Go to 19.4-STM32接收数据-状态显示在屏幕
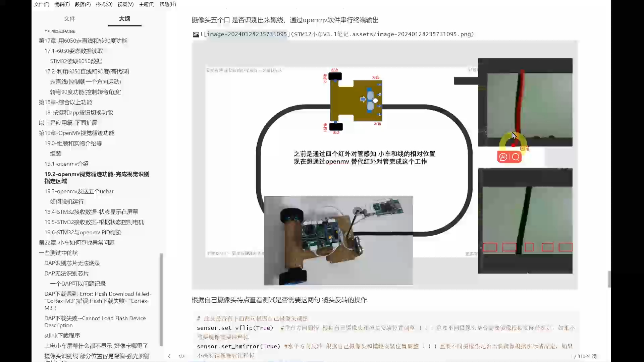 (x=91, y=212)
